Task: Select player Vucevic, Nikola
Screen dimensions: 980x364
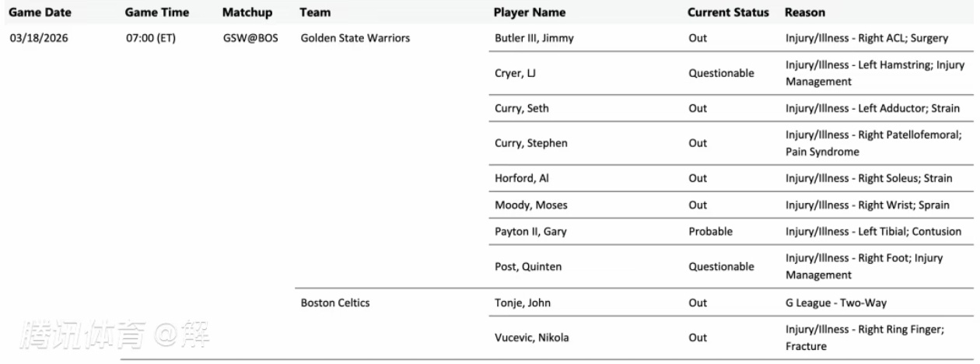Action: [530, 338]
